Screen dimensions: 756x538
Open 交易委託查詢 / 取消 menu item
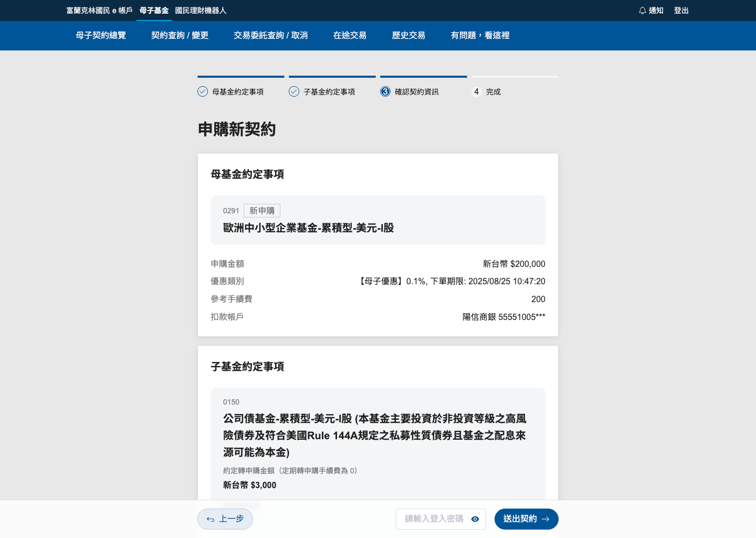(271, 35)
